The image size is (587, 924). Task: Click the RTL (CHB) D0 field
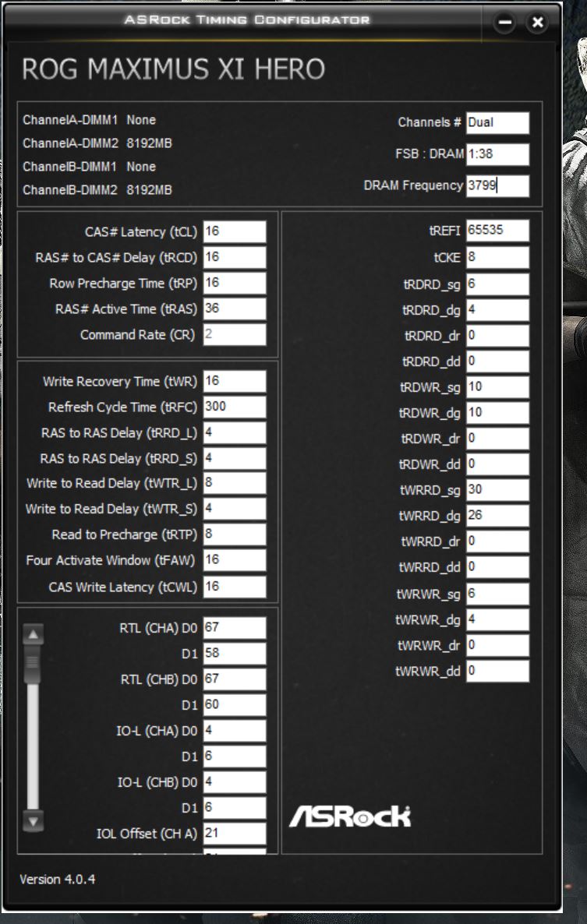point(235,679)
